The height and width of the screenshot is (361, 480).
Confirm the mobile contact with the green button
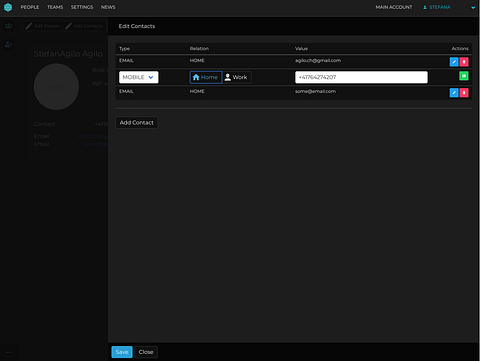coord(464,76)
